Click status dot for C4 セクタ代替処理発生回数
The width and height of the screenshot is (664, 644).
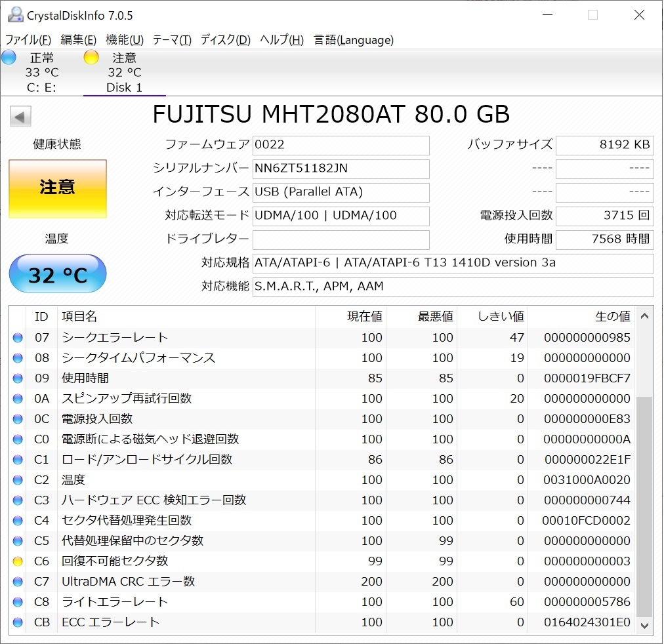18,521
